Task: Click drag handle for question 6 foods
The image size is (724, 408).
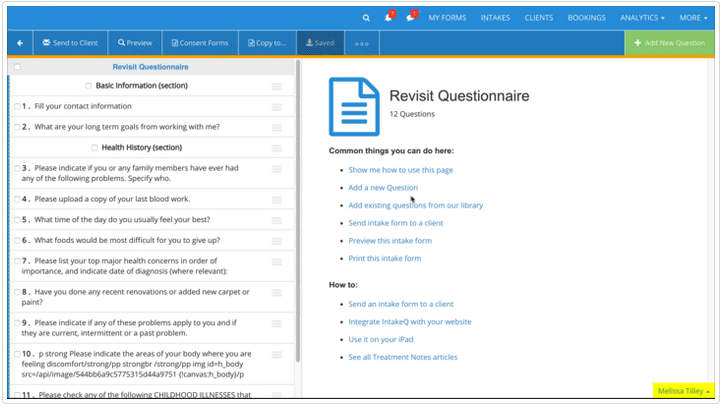Action: (277, 241)
